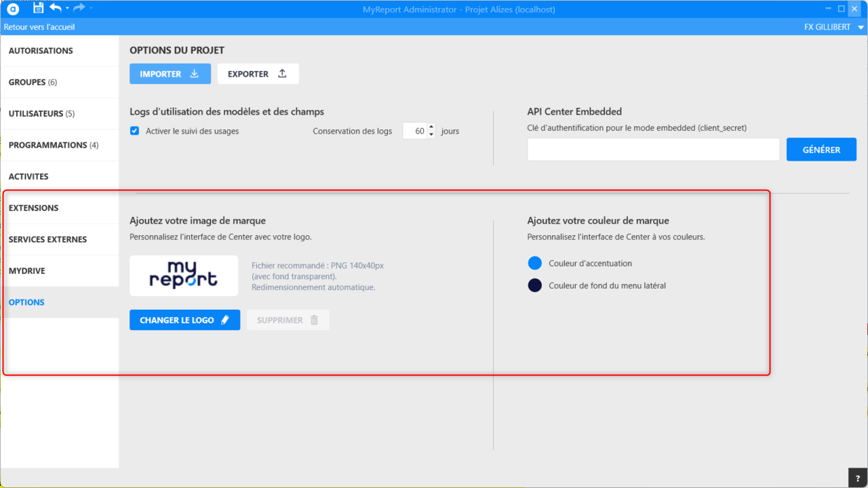Click the help question mark icon
Screen dimensions: 868x488
(x=857, y=477)
